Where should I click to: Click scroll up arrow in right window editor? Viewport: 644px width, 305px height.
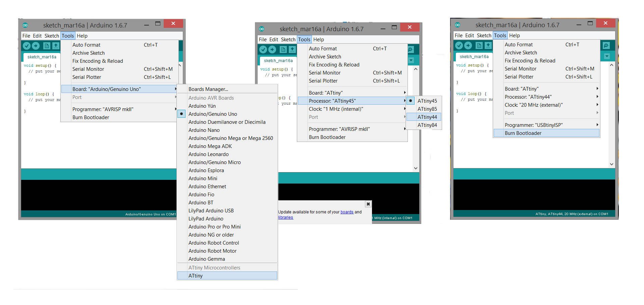pos(612,65)
